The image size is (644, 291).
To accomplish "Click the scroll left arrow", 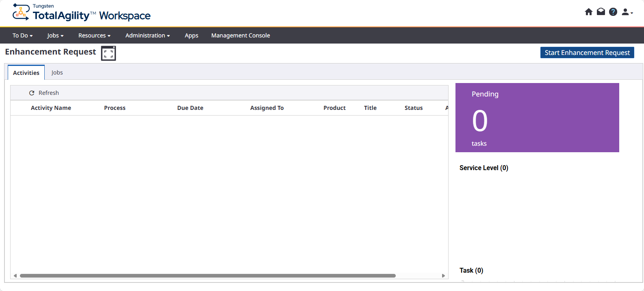I will point(15,276).
